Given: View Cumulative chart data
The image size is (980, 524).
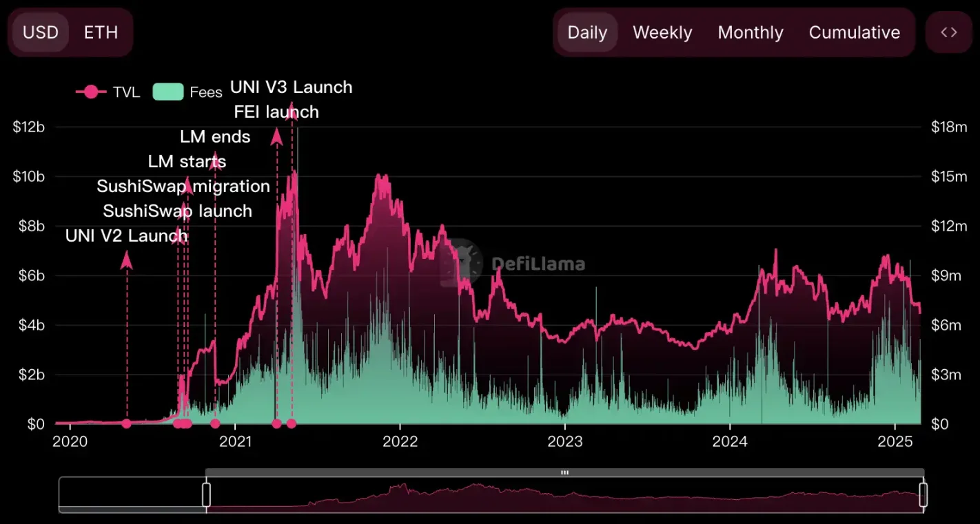Looking at the screenshot, I should point(855,32).
